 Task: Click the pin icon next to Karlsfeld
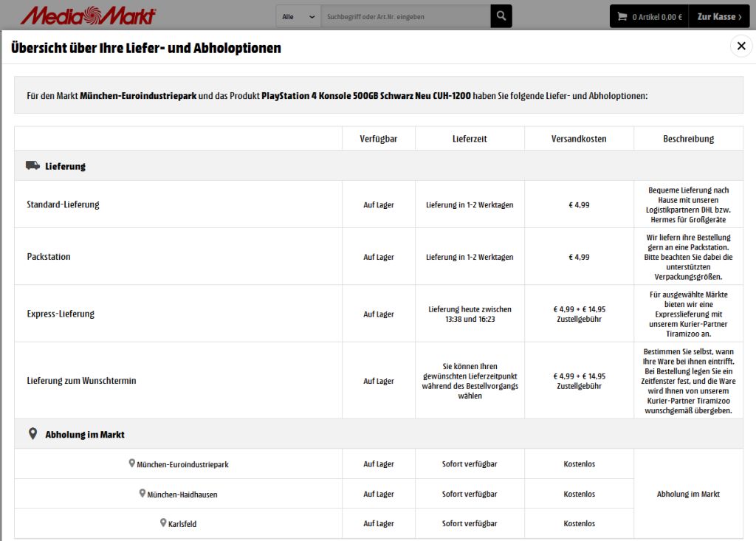coord(163,523)
